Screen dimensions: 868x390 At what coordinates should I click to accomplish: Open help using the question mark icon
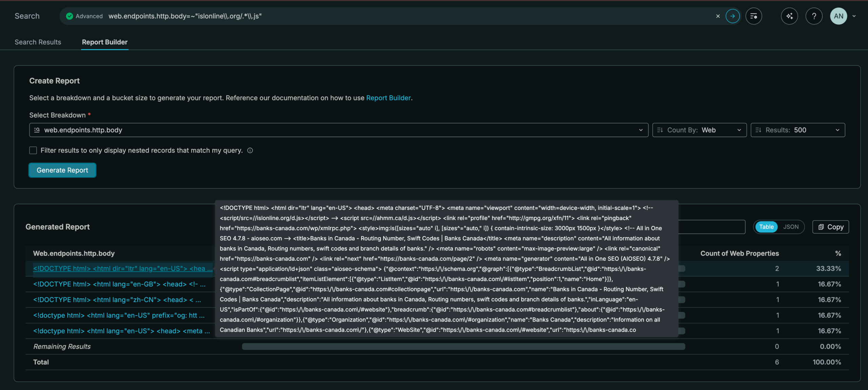[814, 16]
